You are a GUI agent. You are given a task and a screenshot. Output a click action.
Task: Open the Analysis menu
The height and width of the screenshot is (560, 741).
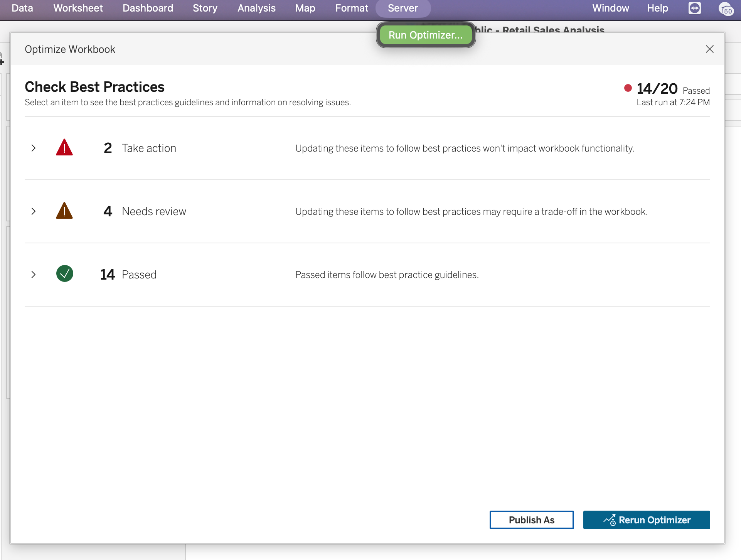[x=256, y=8]
